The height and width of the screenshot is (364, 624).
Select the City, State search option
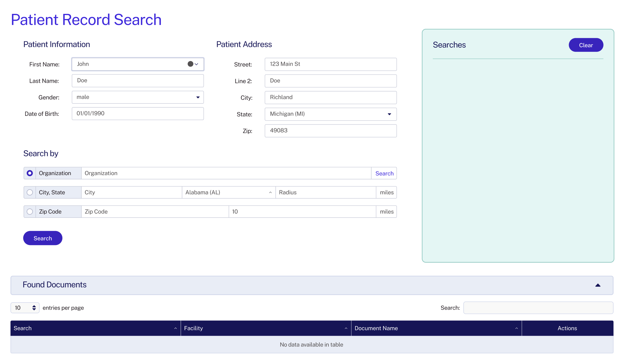click(x=29, y=192)
